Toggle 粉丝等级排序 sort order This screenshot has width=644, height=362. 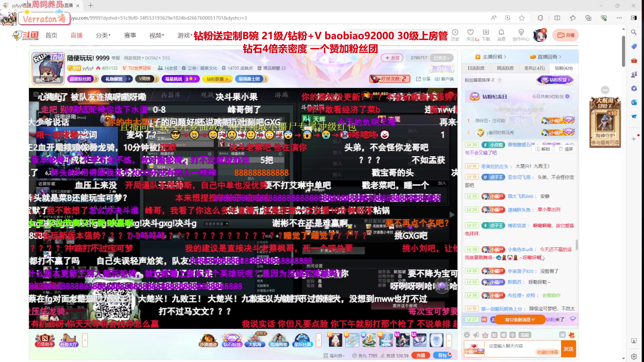[480, 80]
